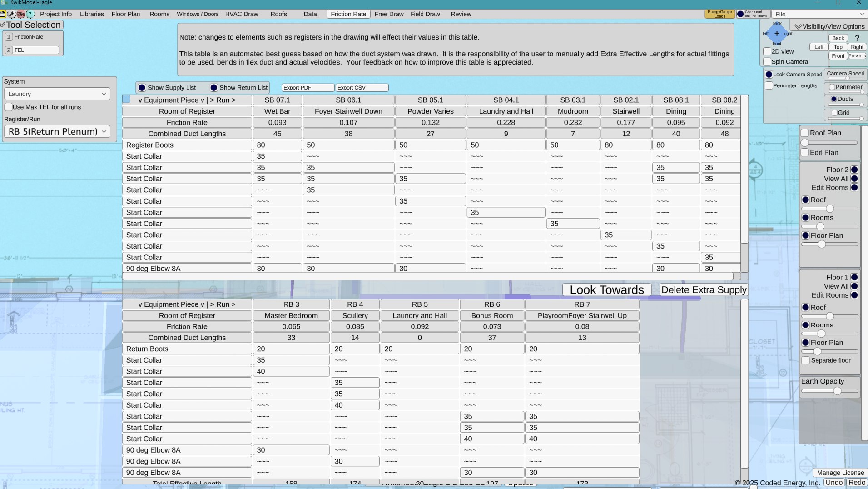Click the question mark beside Back view button
The image size is (868, 489).
click(x=857, y=38)
